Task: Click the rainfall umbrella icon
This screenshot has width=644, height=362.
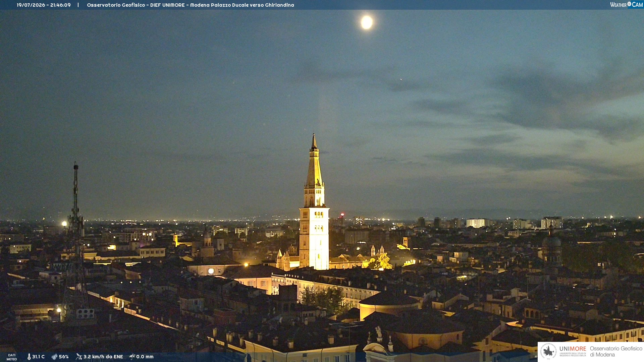Action: (132, 357)
